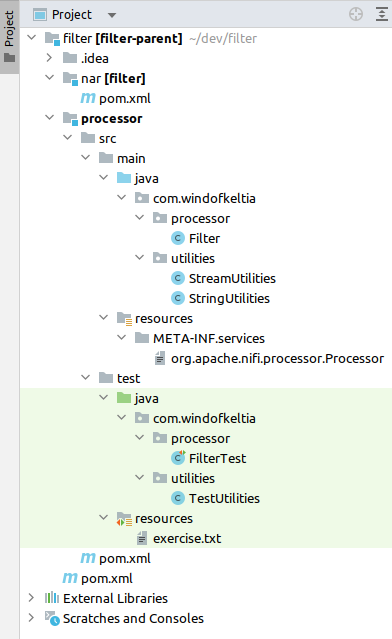Click the FilterTest test class icon
This screenshot has height=639, width=392.
tap(178, 458)
